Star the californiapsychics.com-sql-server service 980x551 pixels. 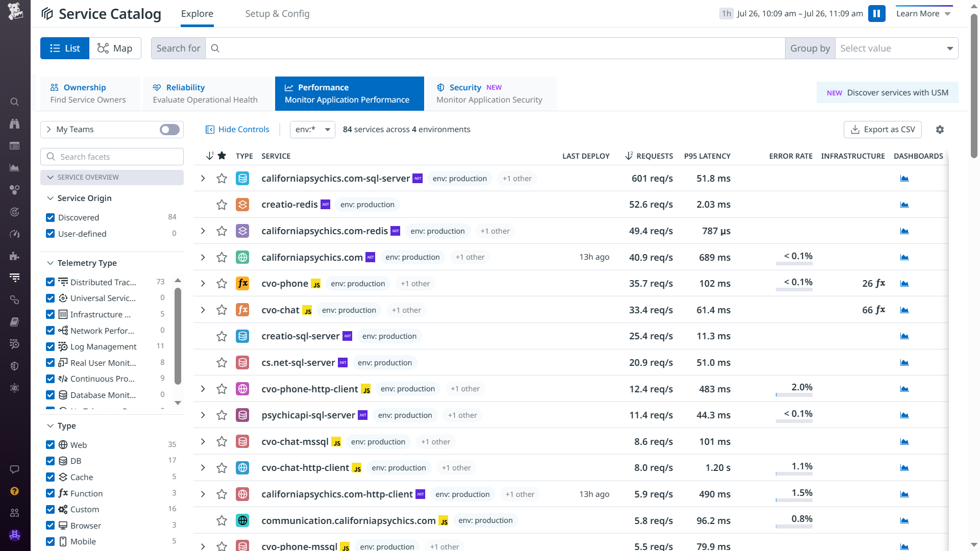(x=222, y=179)
